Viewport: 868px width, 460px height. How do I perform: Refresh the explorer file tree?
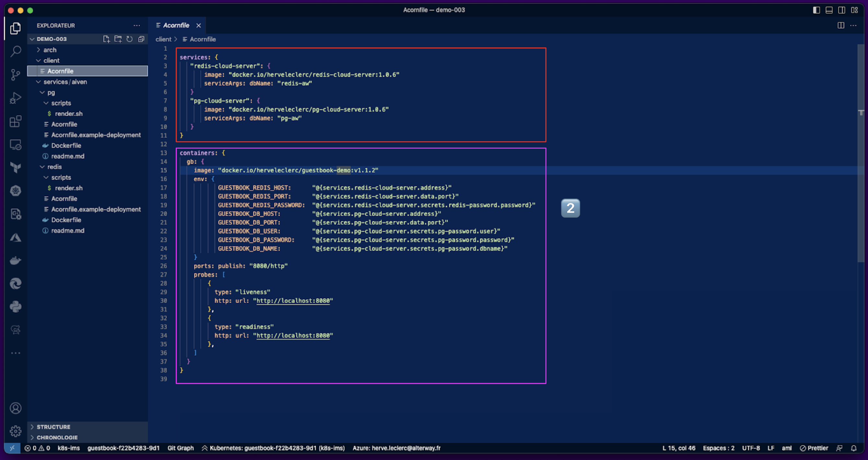129,39
